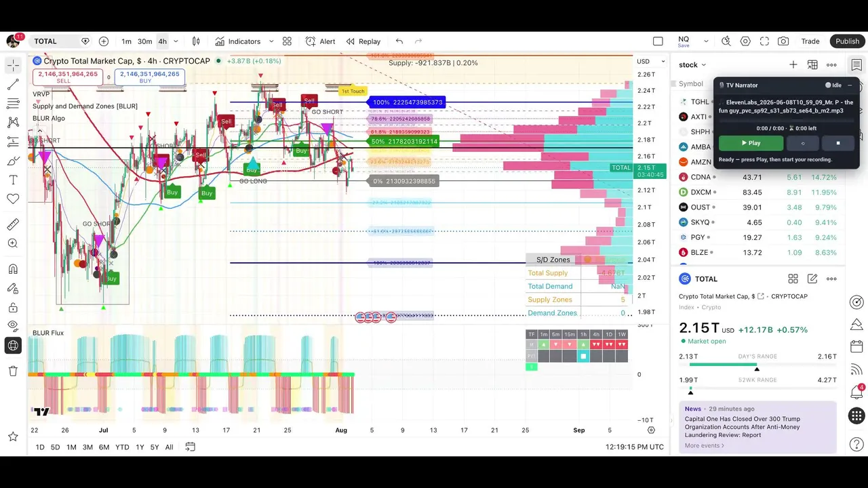Add a symbol to compare with plus icon
The image size is (868, 488).
[x=104, y=41]
